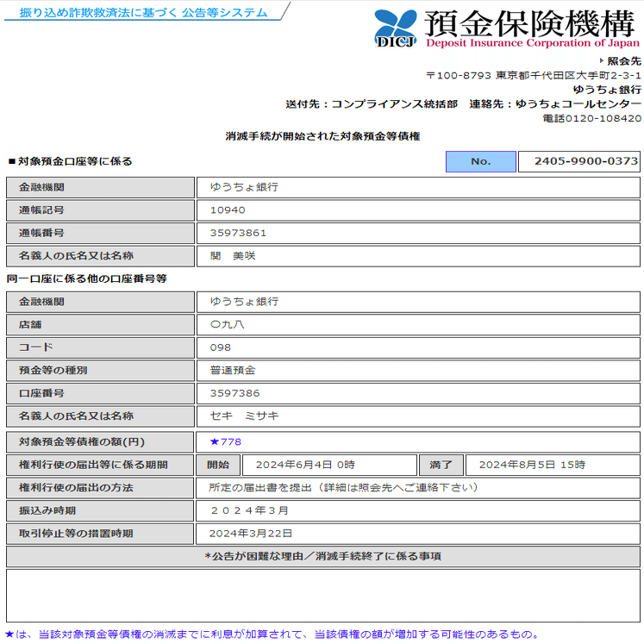Click the Deposit Insurance Corporation of Japan text
This screenshot has height=644, width=644.
533,43
